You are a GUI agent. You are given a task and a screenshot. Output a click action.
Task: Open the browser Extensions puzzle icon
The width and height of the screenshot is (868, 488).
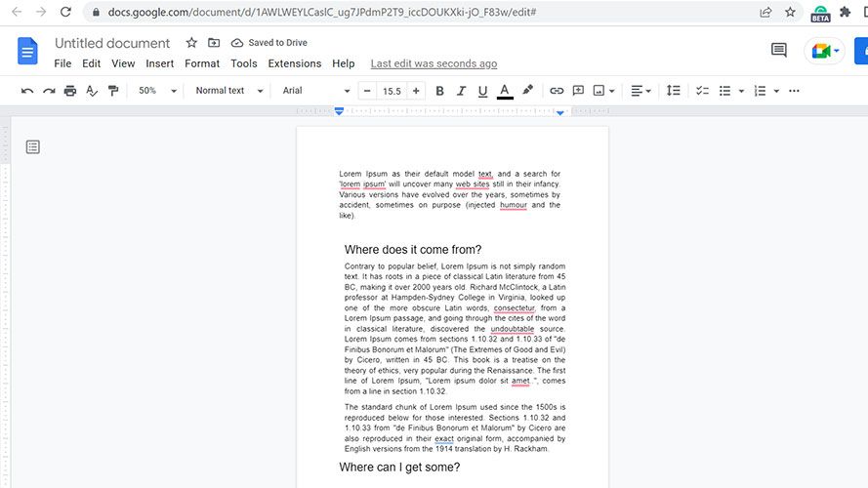845,12
